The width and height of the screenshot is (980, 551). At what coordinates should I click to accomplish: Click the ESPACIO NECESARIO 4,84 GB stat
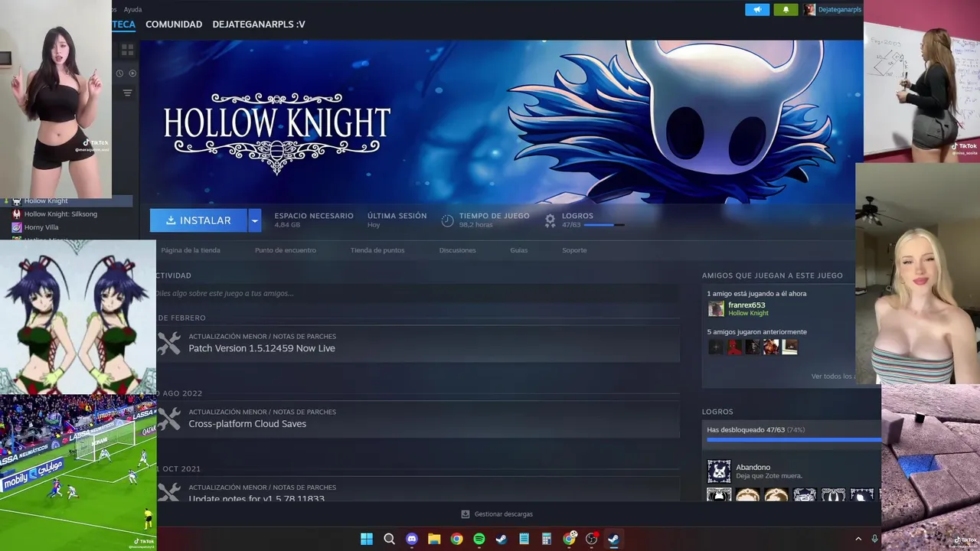(314, 220)
